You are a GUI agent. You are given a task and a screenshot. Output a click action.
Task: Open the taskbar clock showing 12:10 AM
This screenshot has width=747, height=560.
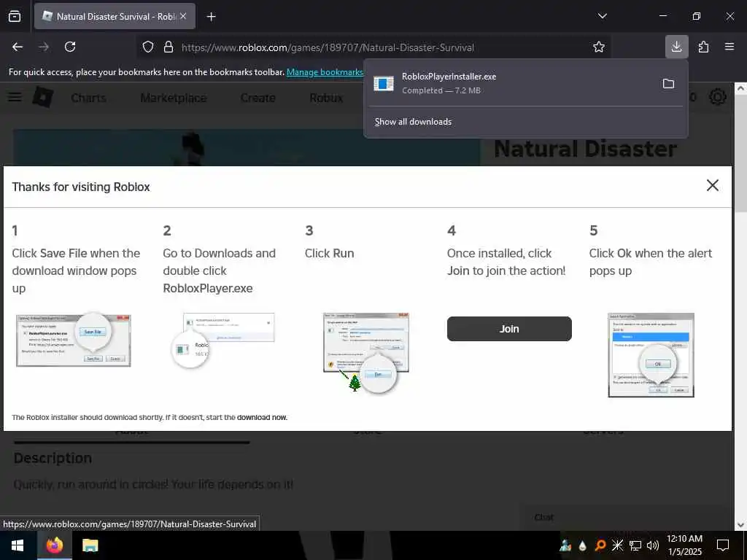[x=684, y=545]
